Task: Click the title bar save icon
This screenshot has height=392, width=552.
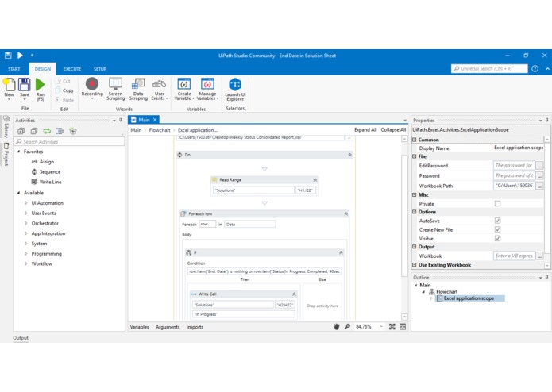Action: (x=8, y=56)
